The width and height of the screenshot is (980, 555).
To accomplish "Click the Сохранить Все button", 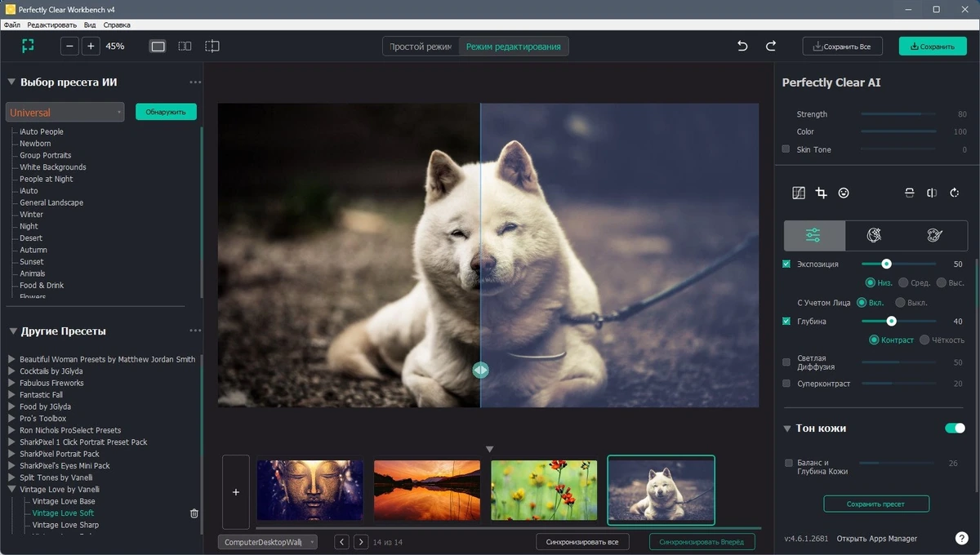I will pyautogui.click(x=842, y=47).
